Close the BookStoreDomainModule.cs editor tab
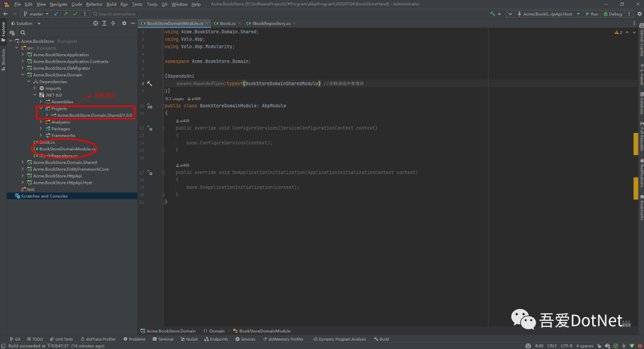 pyautogui.click(x=207, y=23)
